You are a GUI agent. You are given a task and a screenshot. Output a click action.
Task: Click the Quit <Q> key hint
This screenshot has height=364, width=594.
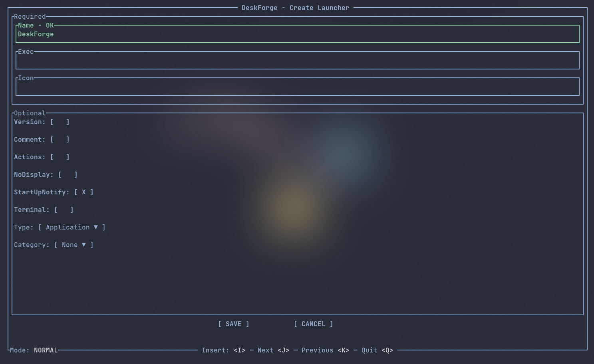(377, 350)
